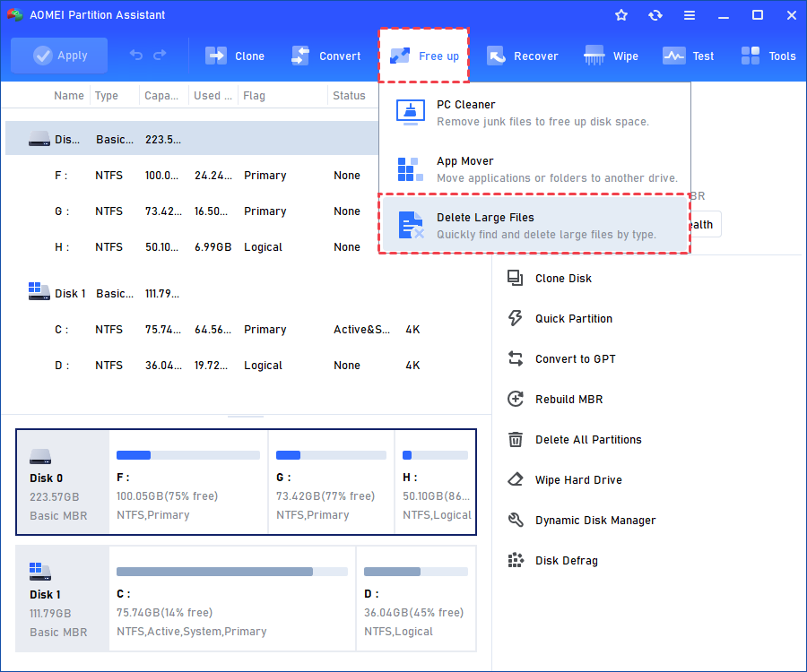Click the Apply button
This screenshot has width=807, height=672.
pyautogui.click(x=59, y=55)
